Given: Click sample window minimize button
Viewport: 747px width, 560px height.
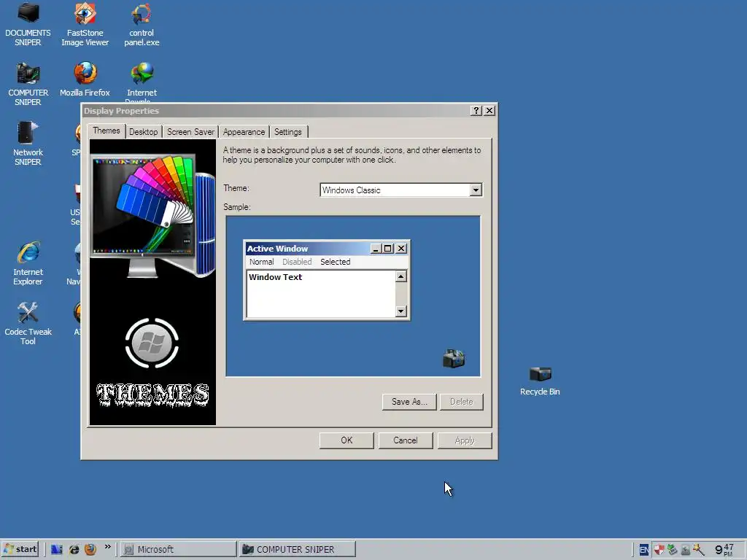Looking at the screenshot, I should point(376,249).
